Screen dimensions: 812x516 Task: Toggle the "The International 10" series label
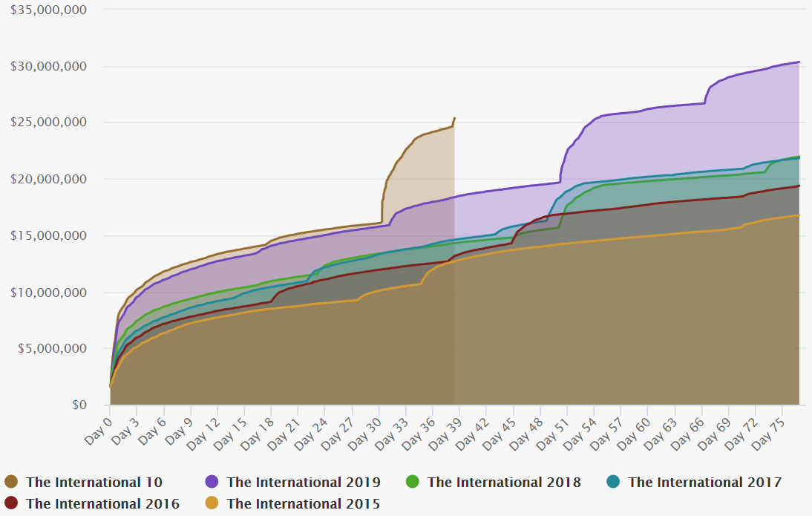click(x=94, y=483)
